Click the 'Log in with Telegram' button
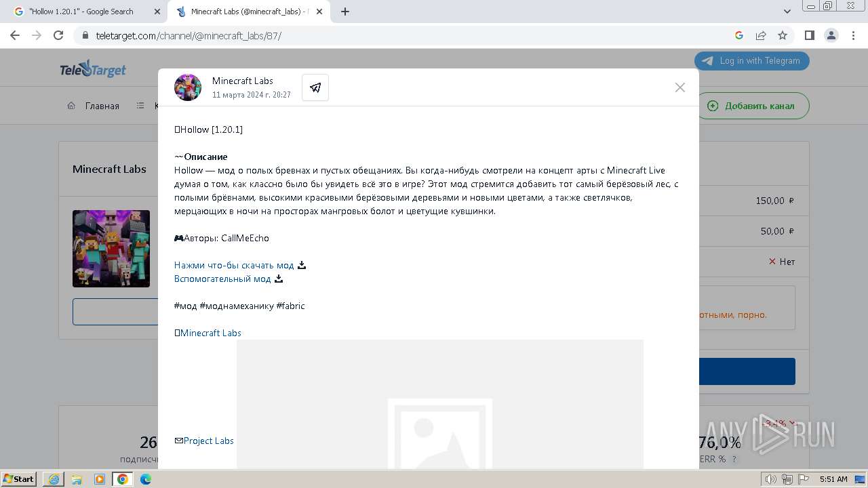Image resolution: width=868 pixels, height=488 pixels. click(x=752, y=60)
